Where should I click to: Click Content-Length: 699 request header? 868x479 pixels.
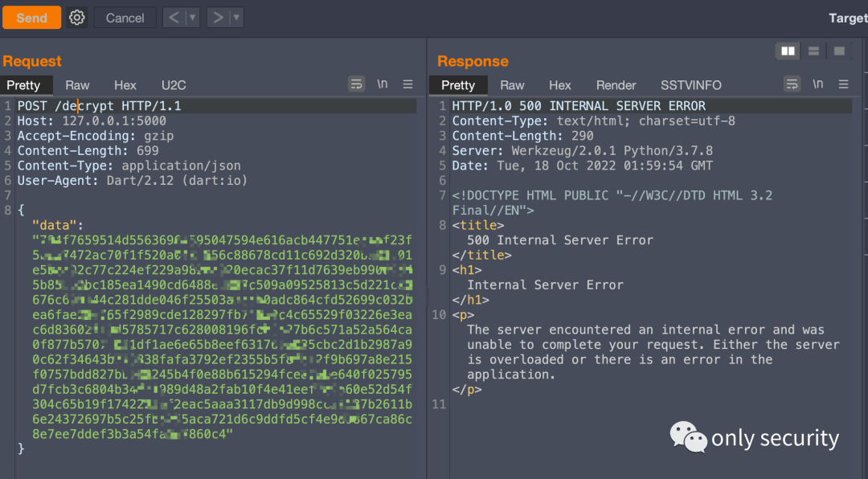coord(88,150)
